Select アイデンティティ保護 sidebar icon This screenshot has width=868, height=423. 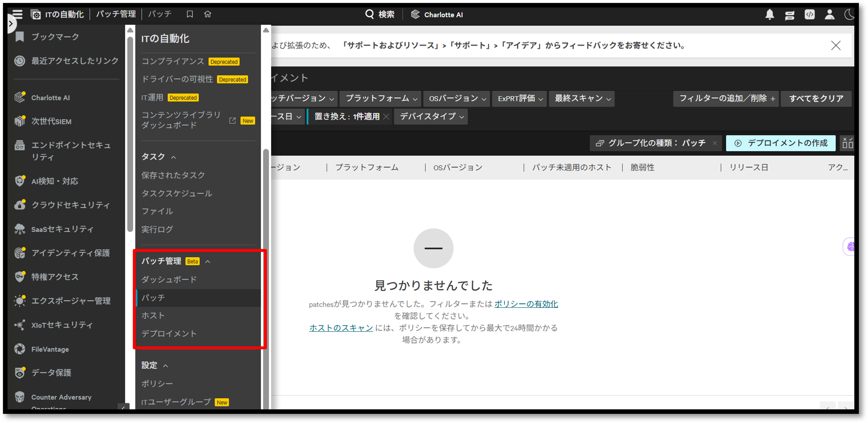20,253
